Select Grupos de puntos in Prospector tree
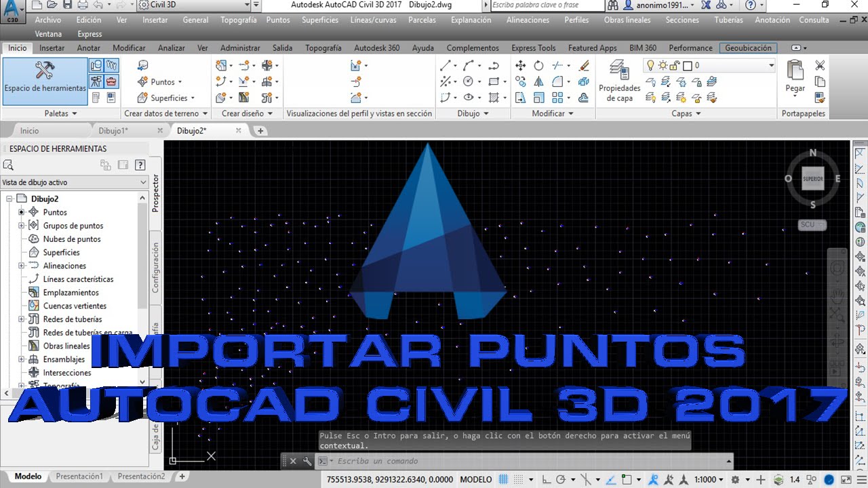Image resolution: width=868 pixels, height=488 pixels. pyautogui.click(x=73, y=226)
